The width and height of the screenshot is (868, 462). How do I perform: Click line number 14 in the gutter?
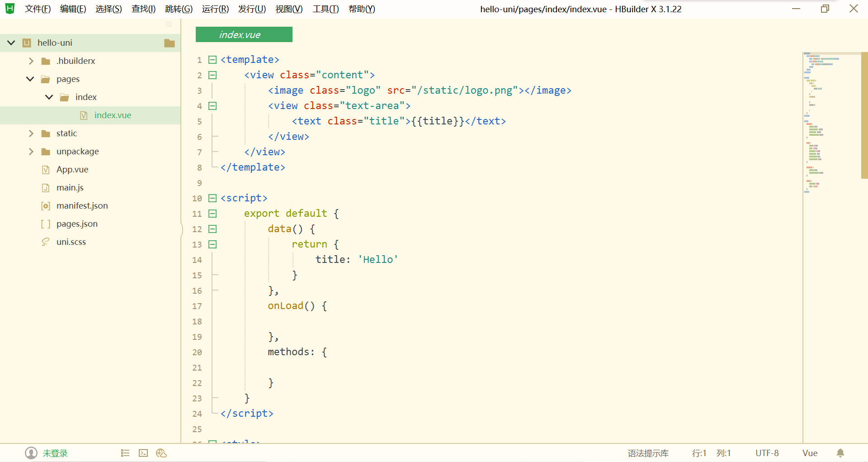pyautogui.click(x=197, y=260)
